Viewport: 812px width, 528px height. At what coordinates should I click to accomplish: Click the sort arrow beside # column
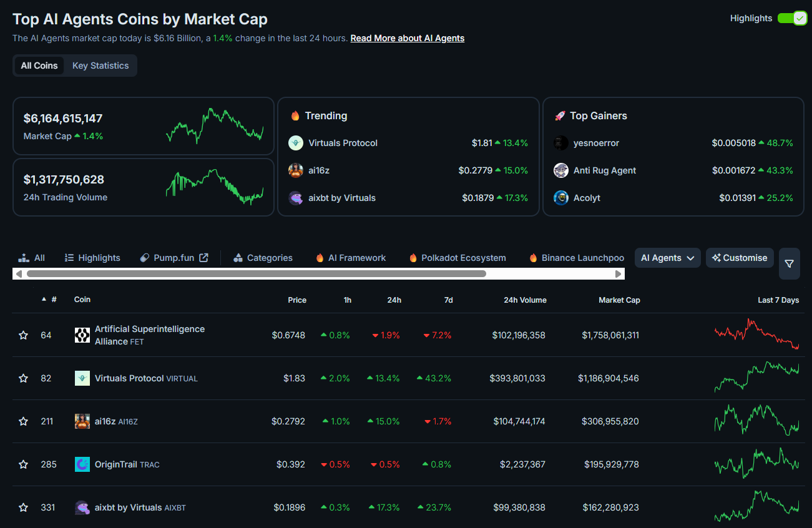pos(44,300)
